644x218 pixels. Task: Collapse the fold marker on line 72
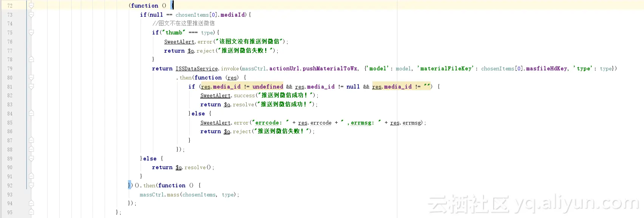(31, 6)
